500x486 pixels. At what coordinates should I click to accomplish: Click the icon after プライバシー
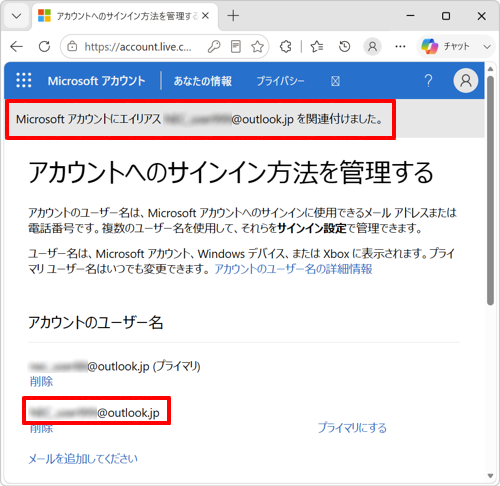coord(335,81)
